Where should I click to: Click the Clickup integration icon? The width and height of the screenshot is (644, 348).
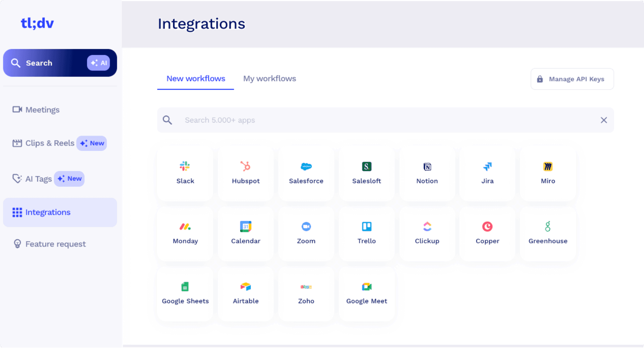point(427,227)
